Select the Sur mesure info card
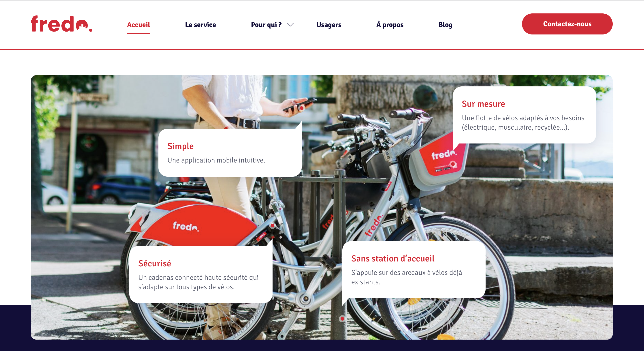 click(524, 115)
